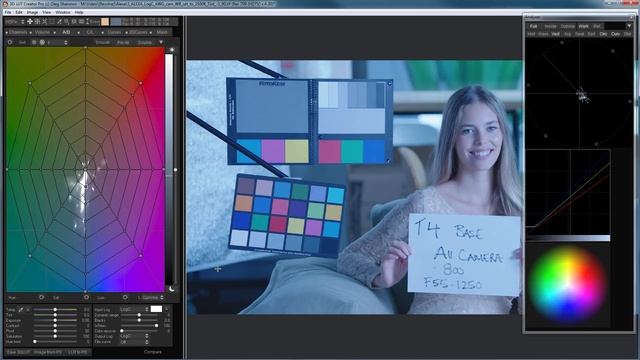
Task: Switch to the Curves tab
Action: 114,32
